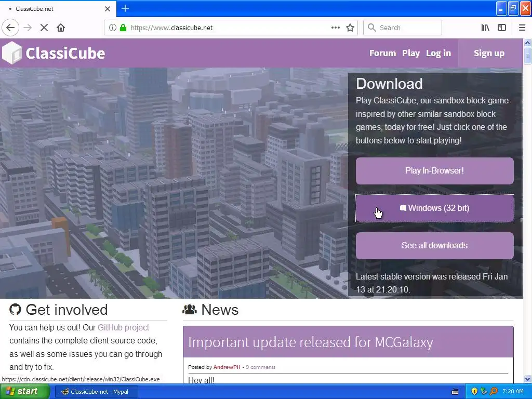This screenshot has height=399, width=532.
Task: Click the security shield tray icon
Action: 474,392
